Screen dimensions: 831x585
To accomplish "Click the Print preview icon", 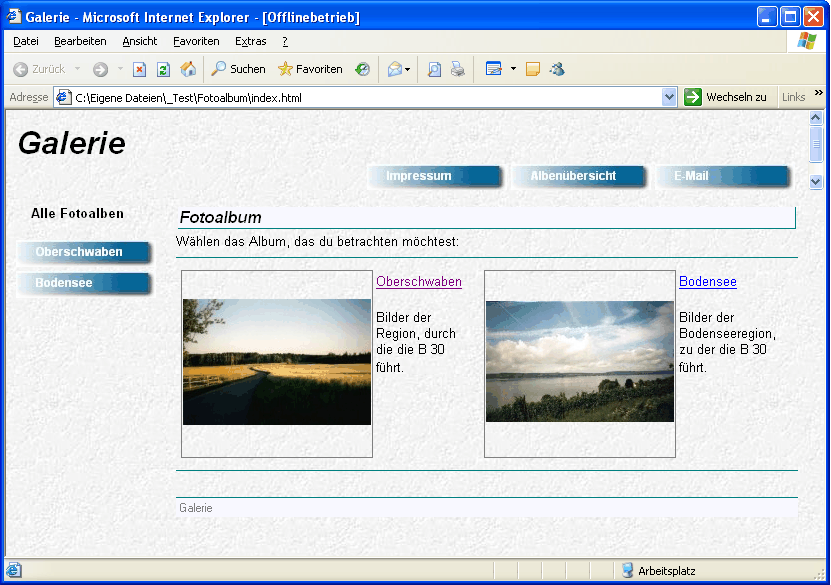I will pyautogui.click(x=434, y=69).
